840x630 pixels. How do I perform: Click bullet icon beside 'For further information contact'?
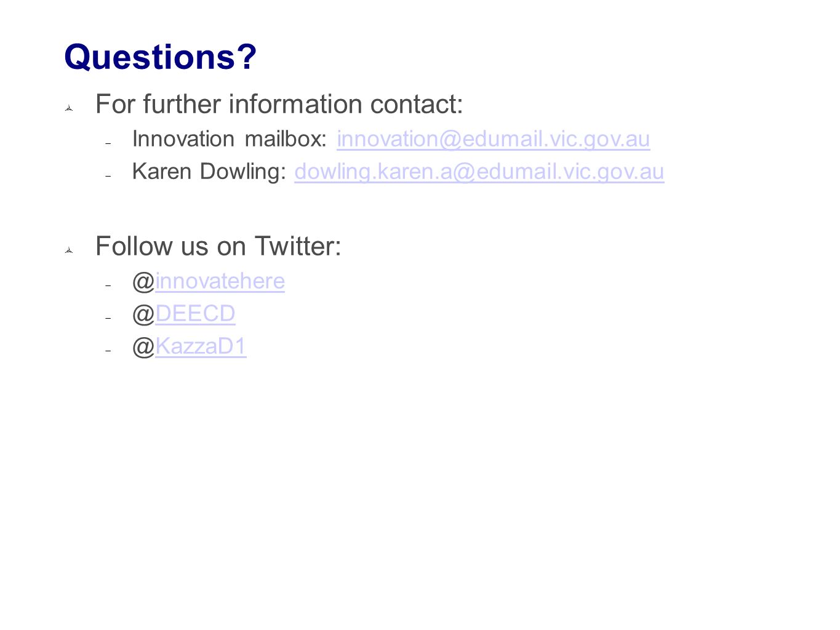tap(70, 108)
